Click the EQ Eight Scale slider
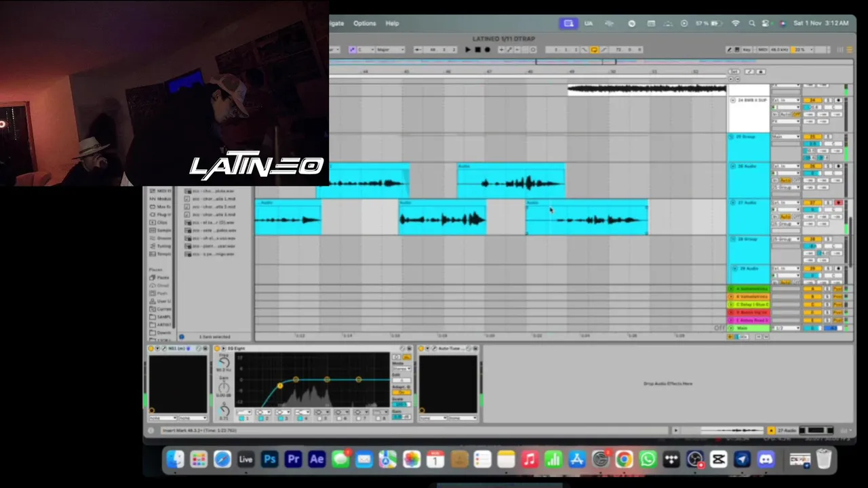 tap(401, 405)
